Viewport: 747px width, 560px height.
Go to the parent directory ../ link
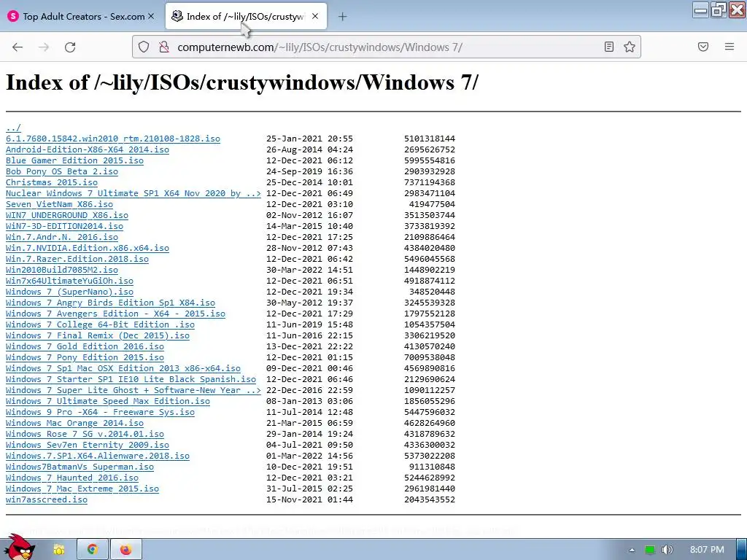point(13,128)
